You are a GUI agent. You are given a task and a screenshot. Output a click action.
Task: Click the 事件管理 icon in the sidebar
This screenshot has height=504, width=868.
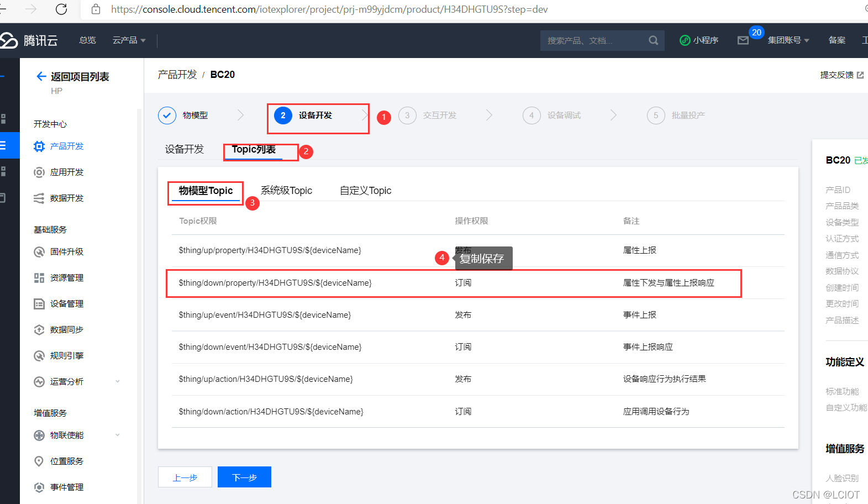click(39, 487)
